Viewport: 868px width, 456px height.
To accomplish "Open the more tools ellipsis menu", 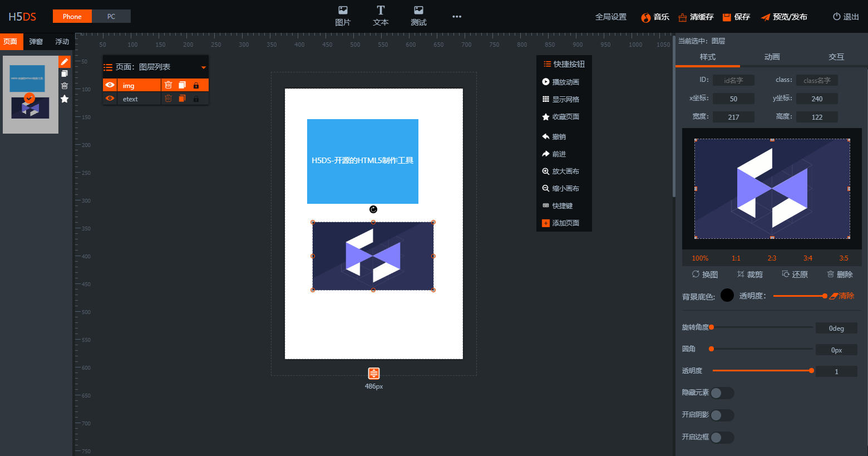I will [457, 17].
